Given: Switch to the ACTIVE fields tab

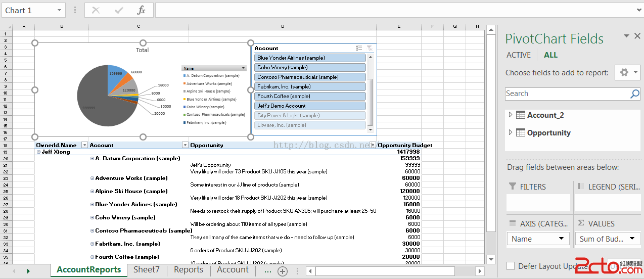Looking at the screenshot, I should click(519, 55).
